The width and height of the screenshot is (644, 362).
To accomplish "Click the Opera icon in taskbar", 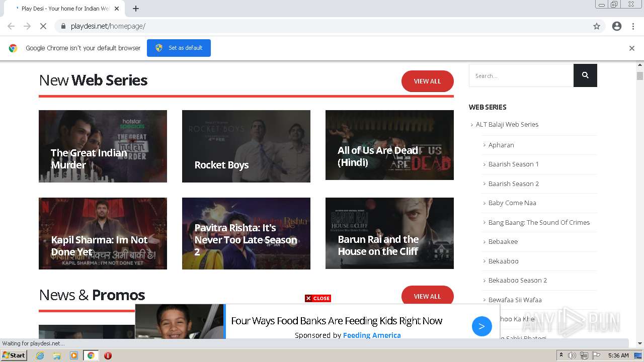I will pyautogui.click(x=108, y=355).
